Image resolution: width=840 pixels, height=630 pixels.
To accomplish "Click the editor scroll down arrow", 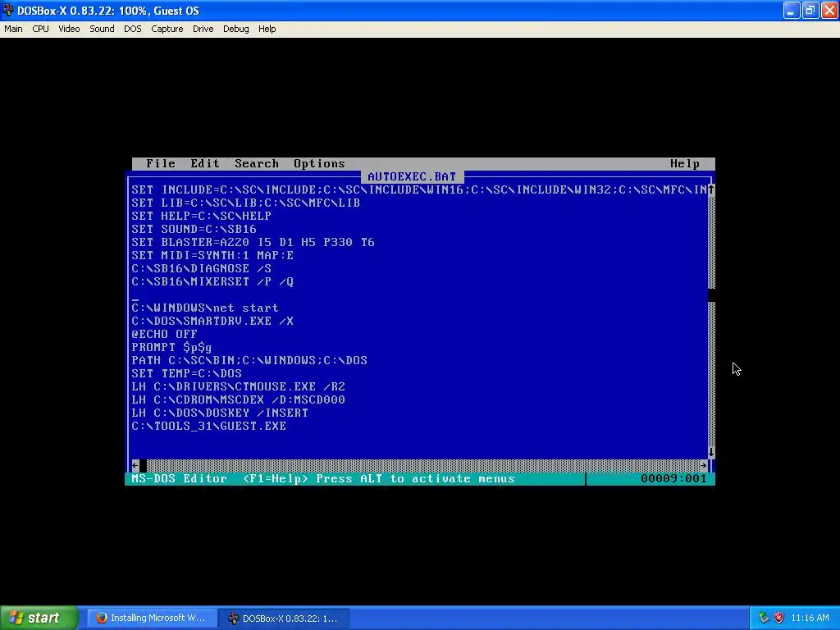I will (x=711, y=452).
